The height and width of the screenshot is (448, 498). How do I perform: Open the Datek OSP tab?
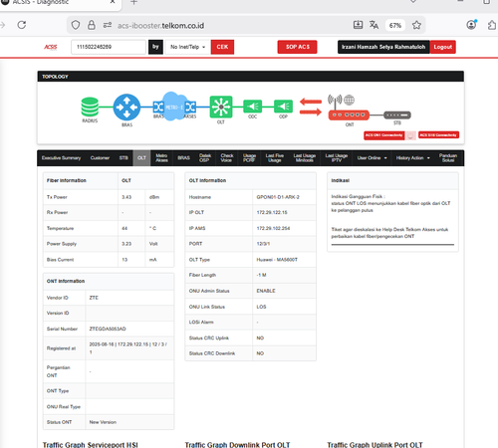click(x=205, y=158)
